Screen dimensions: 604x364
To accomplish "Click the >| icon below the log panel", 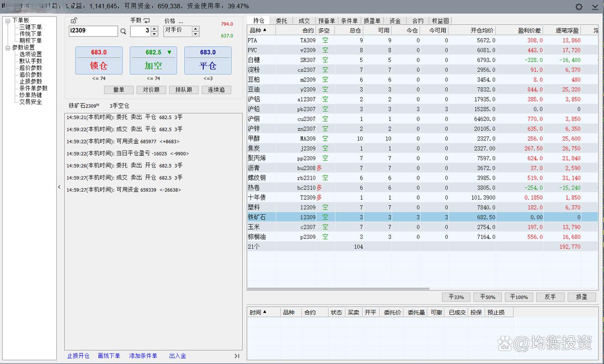I will 237,356.
